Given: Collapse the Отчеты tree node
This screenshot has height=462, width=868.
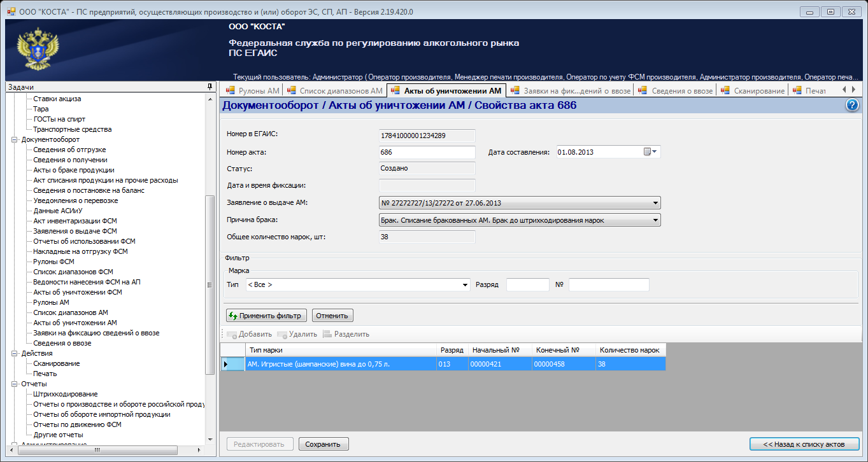Looking at the screenshot, I should coord(15,384).
